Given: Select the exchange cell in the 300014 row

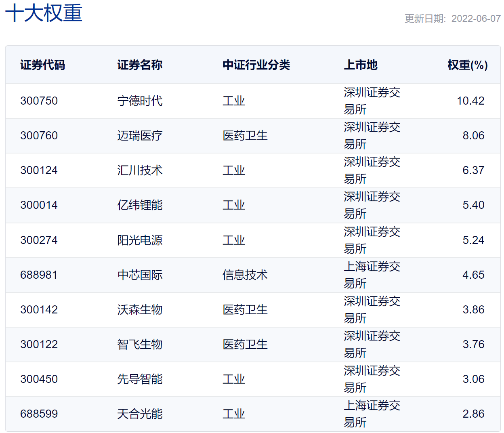Looking at the screenshot, I should coord(372,205).
